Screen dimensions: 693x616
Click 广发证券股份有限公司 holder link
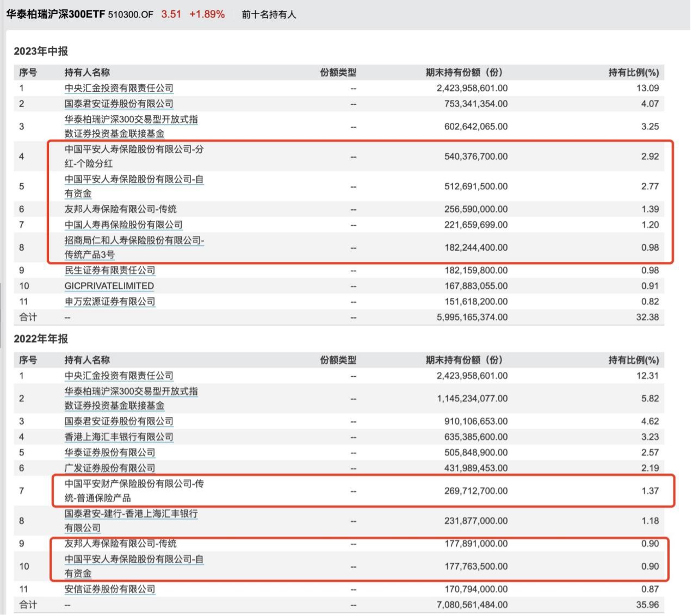pos(110,469)
